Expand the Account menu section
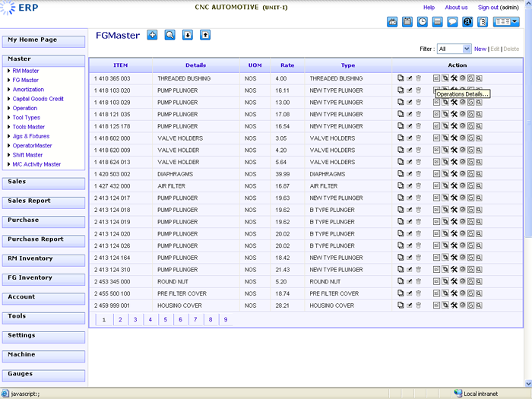 [x=43, y=299]
